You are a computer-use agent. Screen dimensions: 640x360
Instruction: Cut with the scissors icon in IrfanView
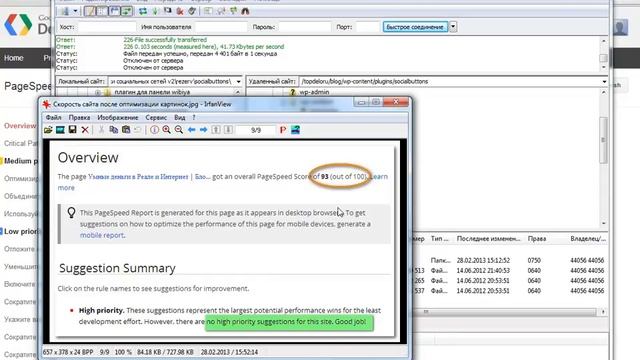[x=101, y=130]
